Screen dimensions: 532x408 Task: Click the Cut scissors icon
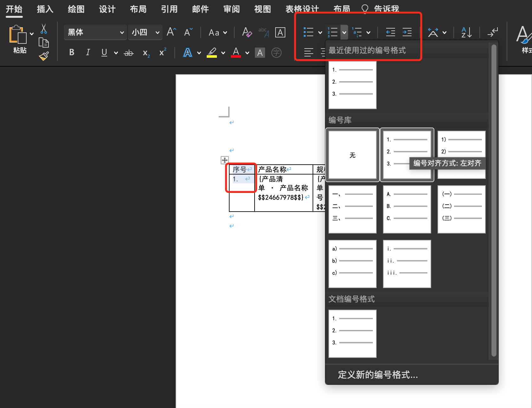(44, 29)
